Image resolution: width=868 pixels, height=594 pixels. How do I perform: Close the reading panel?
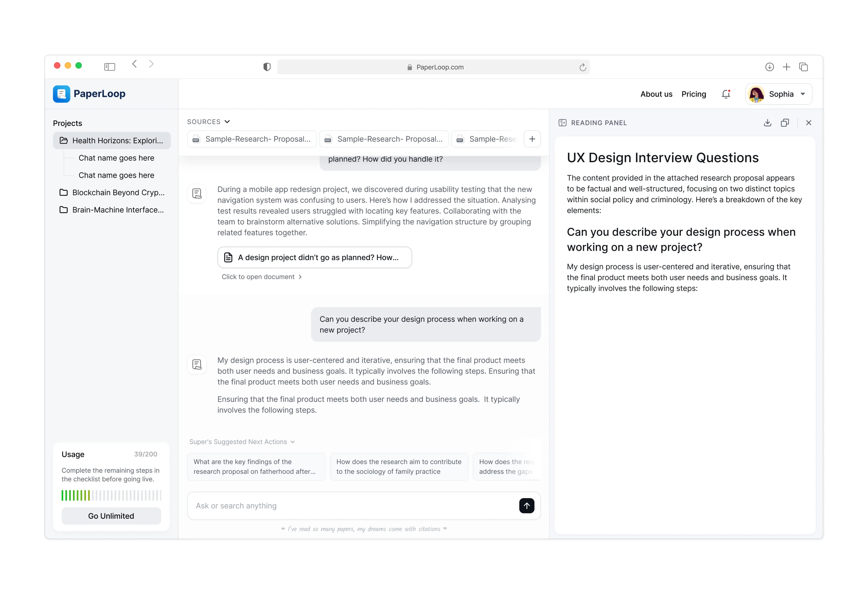tap(809, 123)
